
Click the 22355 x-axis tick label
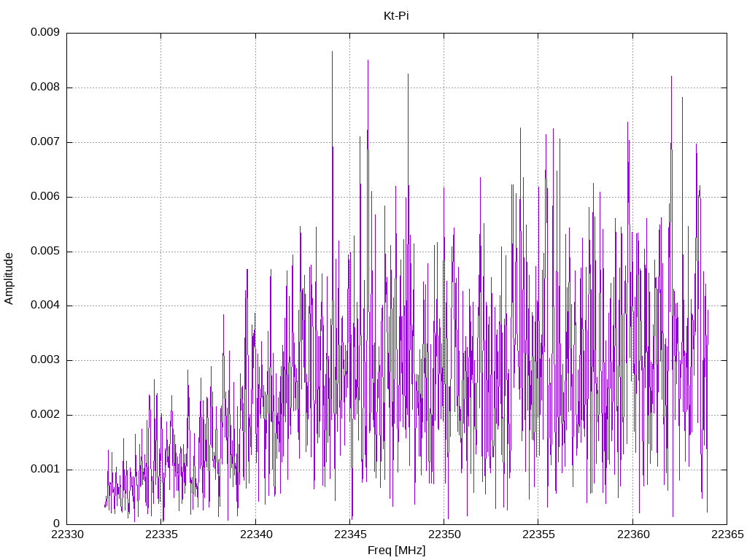(539, 534)
